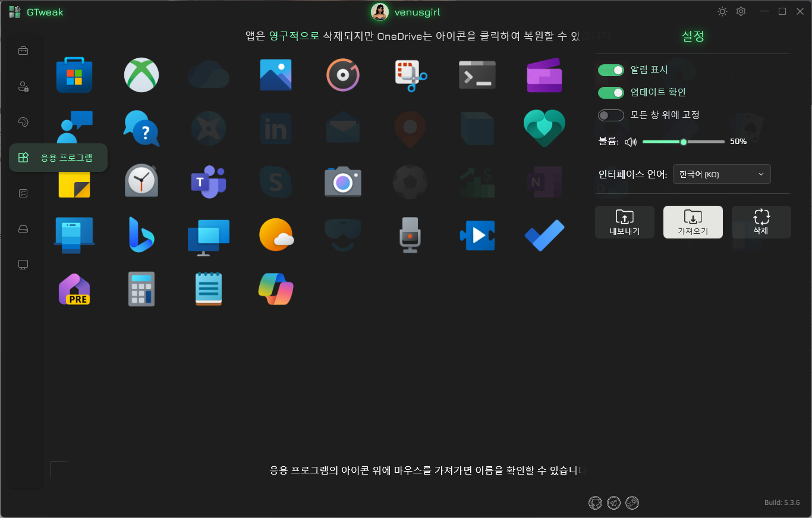Viewport: 812px width, 518px height.
Task: Select the People app icon
Action: 74,127
